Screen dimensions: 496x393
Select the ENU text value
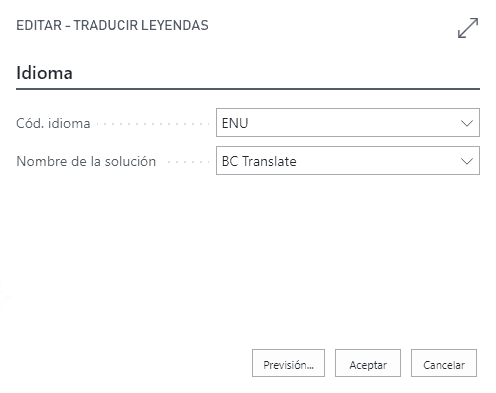235,123
